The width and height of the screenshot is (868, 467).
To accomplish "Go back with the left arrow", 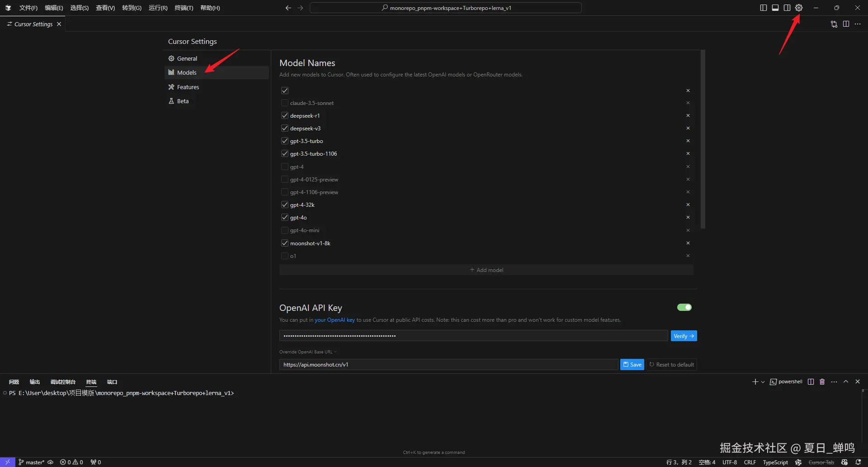I will [288, 8].
